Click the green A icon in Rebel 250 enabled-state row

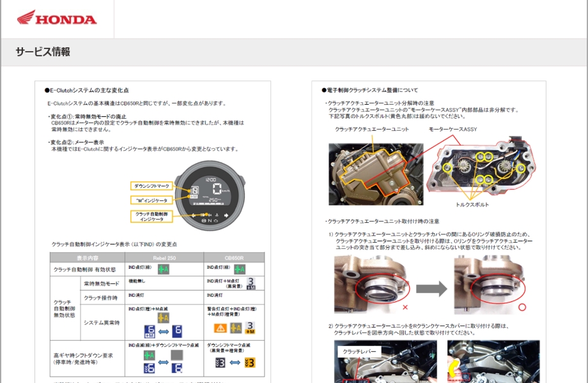click(x=164, y=269)
